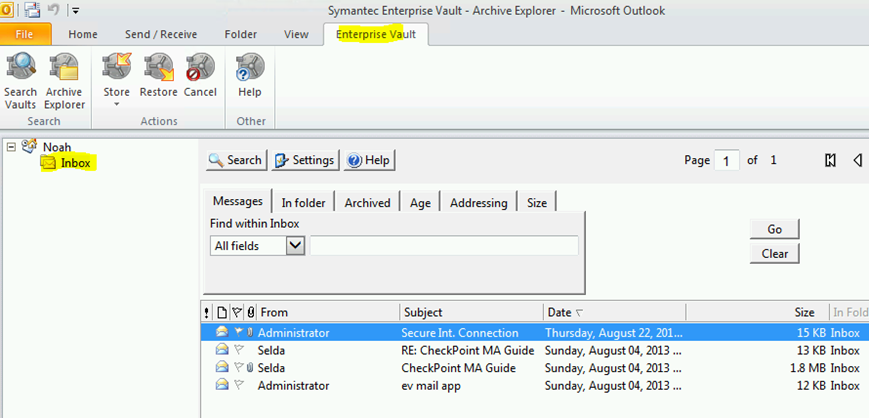This screenshot has width=869, height=418.
Task: Sort by the item type column header
Action: (221, 313)
